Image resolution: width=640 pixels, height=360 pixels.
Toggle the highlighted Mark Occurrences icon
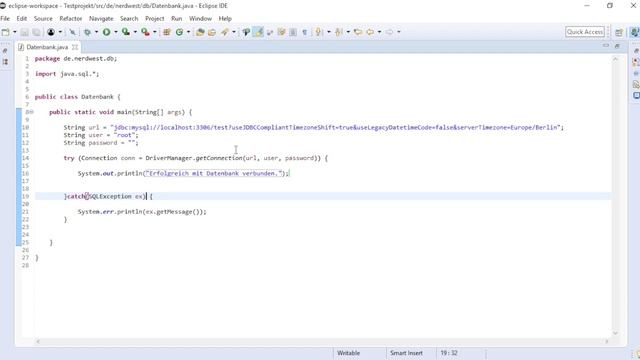pos(258,32)
